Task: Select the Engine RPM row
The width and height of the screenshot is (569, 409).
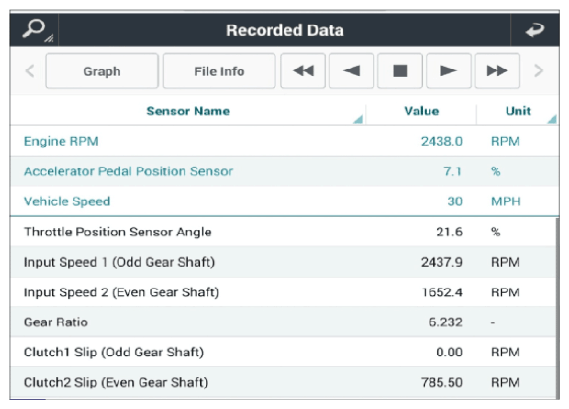Action: 285,141
